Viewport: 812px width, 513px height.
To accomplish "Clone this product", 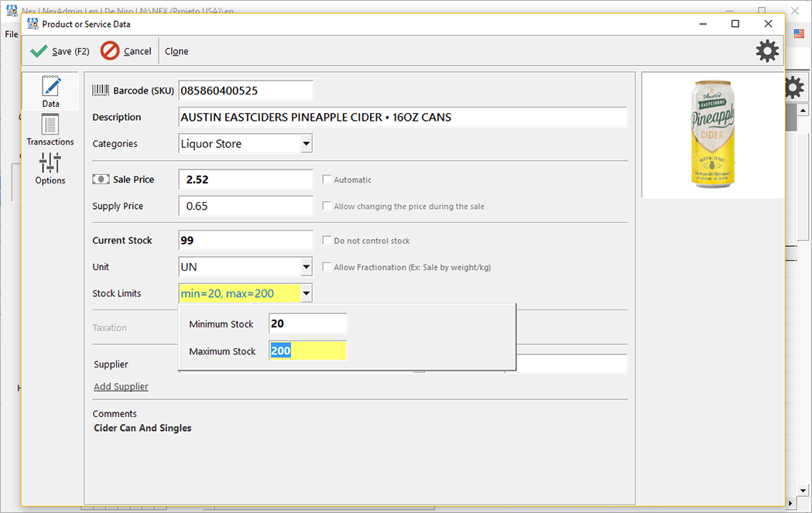I will [x=176, y=51].
